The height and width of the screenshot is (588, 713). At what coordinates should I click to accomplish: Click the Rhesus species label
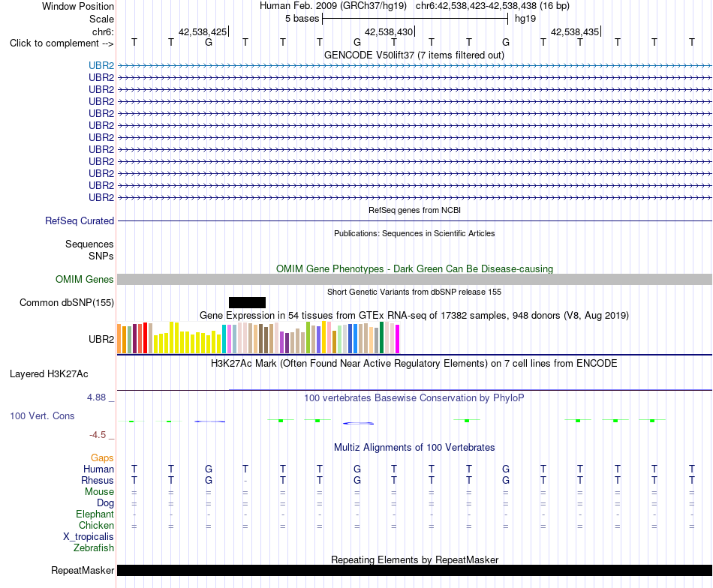click(98, 480)
